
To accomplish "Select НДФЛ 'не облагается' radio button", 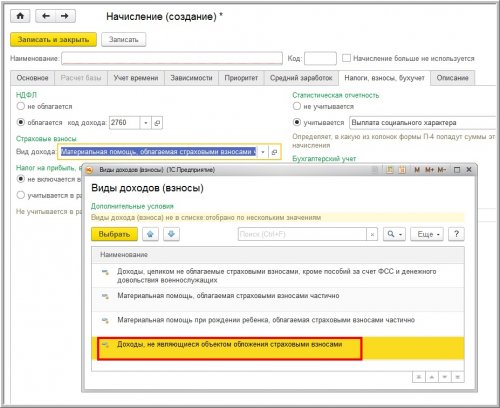I will (x=21, y=106).
